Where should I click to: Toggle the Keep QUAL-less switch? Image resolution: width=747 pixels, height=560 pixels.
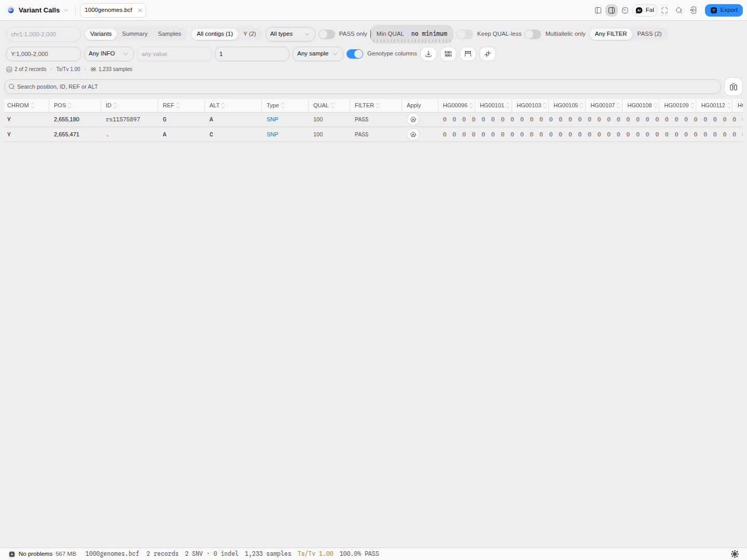[465, 34]
